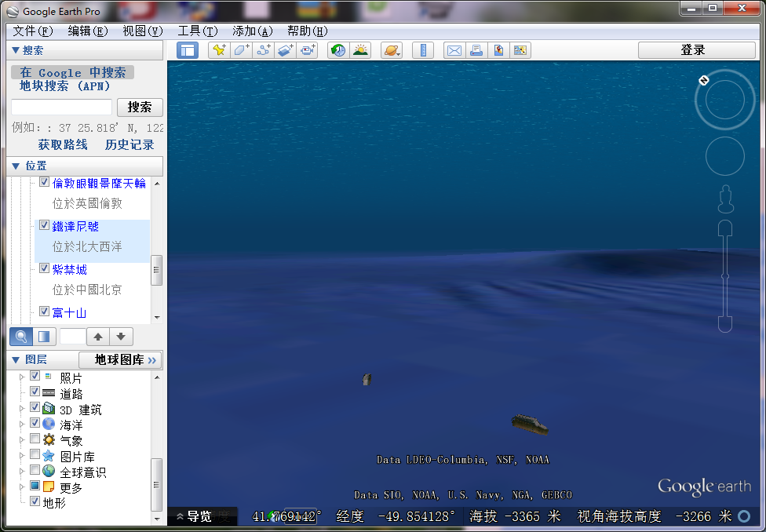The width and height of the screenshot is (766, 532).
Task: Open the 文件(F) menu
Action: pos(32,31)
